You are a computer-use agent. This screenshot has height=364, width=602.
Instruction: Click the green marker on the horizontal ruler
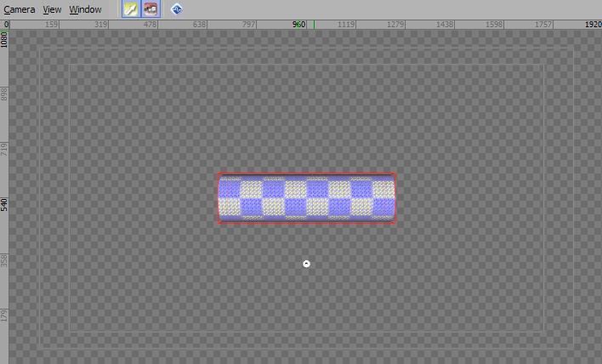coord(314,25)
